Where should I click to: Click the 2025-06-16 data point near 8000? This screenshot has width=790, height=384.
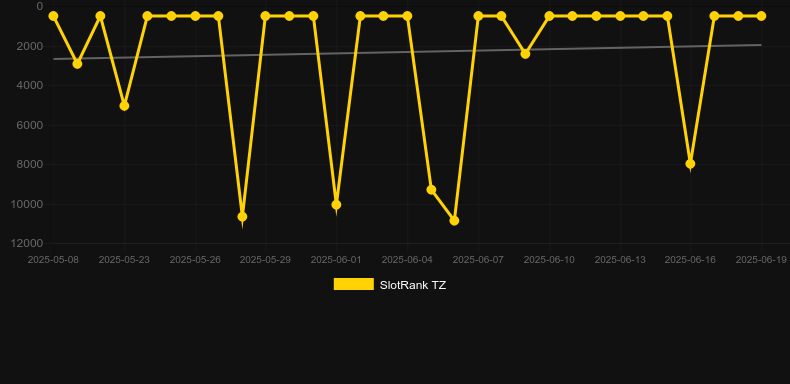point(690,164)
